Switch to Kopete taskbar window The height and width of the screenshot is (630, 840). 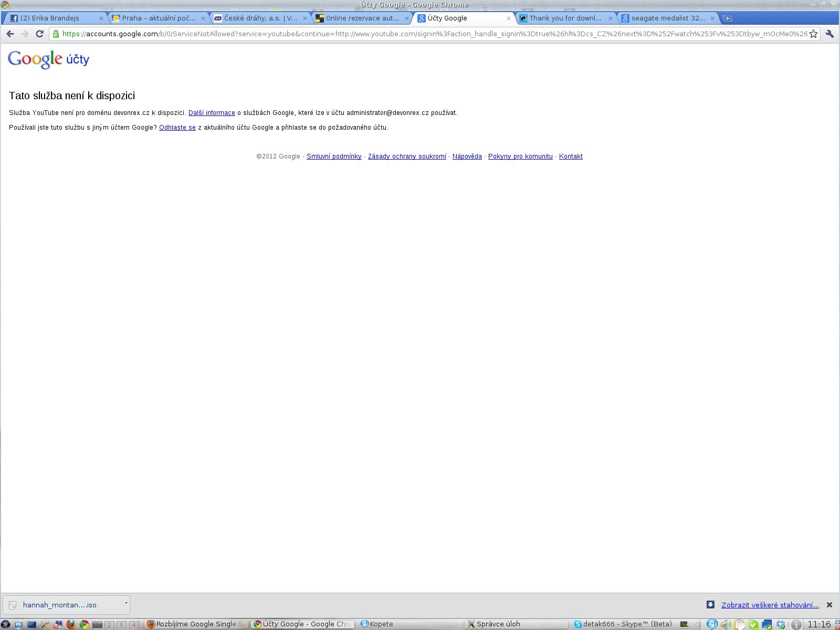(x=410, y=624)
